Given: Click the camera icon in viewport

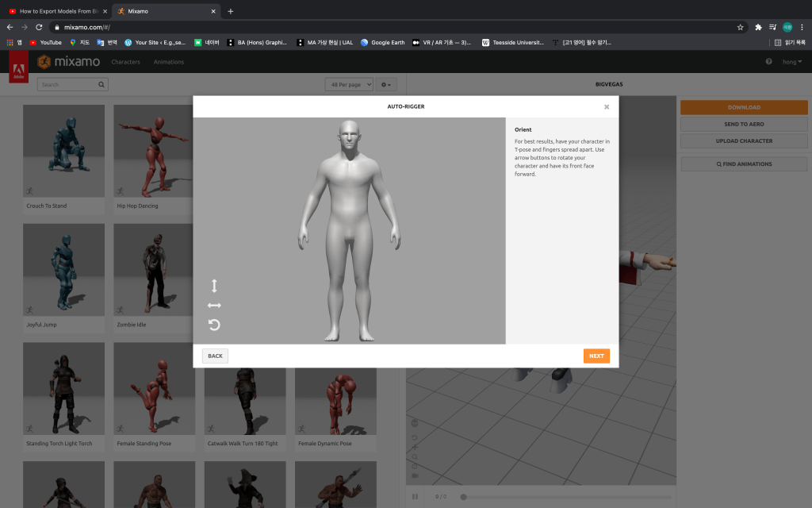Looking at the screenshot, I should tap(415, 475).
